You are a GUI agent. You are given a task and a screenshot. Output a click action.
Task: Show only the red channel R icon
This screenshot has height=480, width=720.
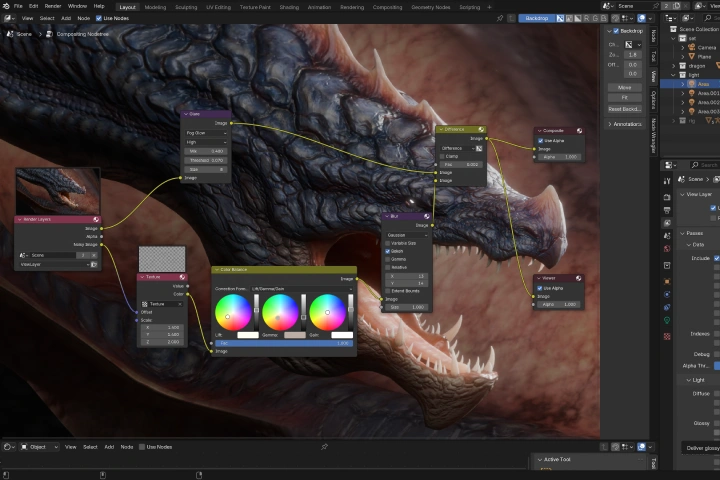586,18
